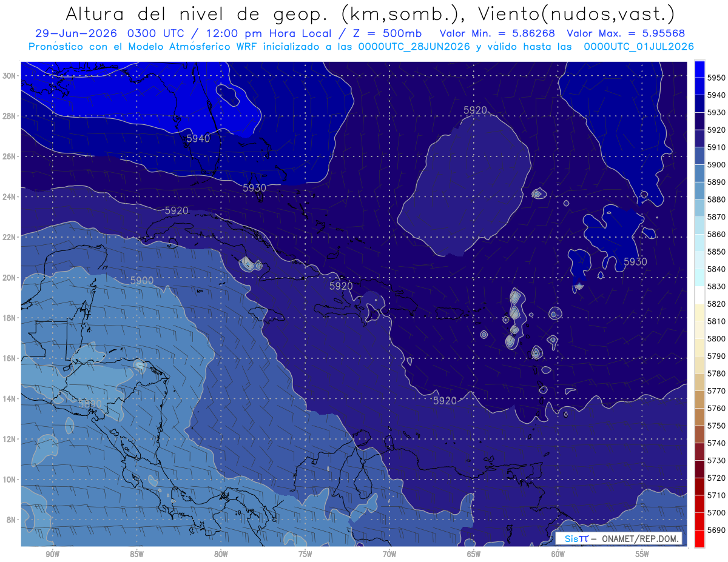Click legend value 5880
Image resolution: width=728 pixels, height=562 pixels.
tap(716, 199)
